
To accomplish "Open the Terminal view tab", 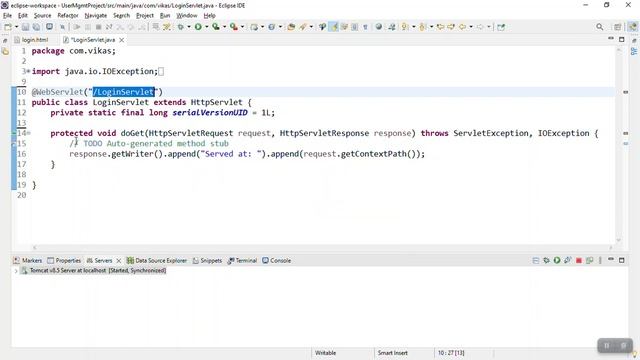I will point(242,260).
